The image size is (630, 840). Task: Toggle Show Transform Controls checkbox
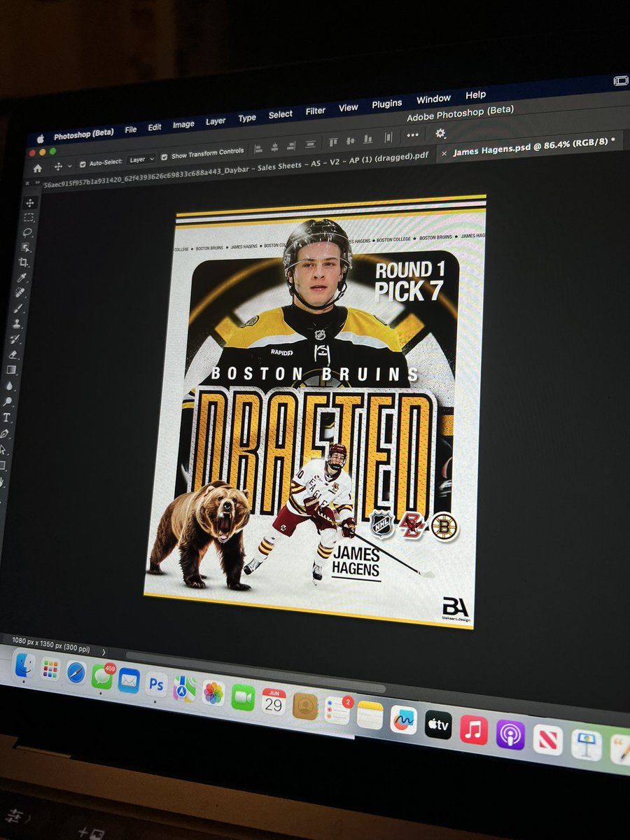coord(164,157)
